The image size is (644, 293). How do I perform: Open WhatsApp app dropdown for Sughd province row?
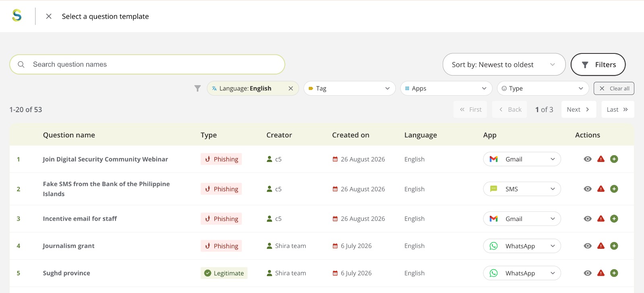tap(522, 273)
